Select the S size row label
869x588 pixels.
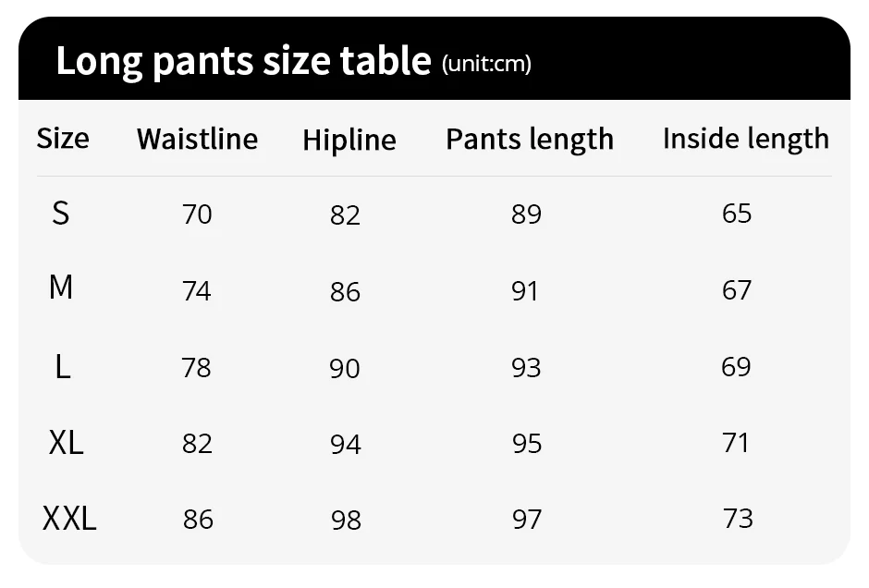click(61, 213)
